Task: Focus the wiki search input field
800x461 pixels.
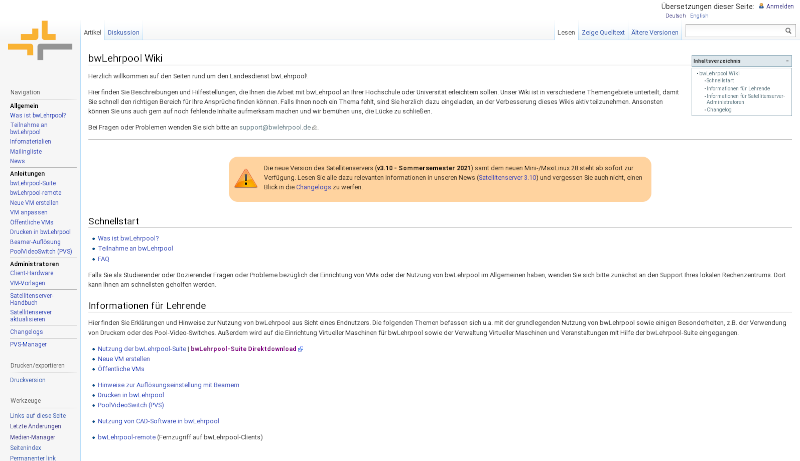Action: (x=735, y=31)
